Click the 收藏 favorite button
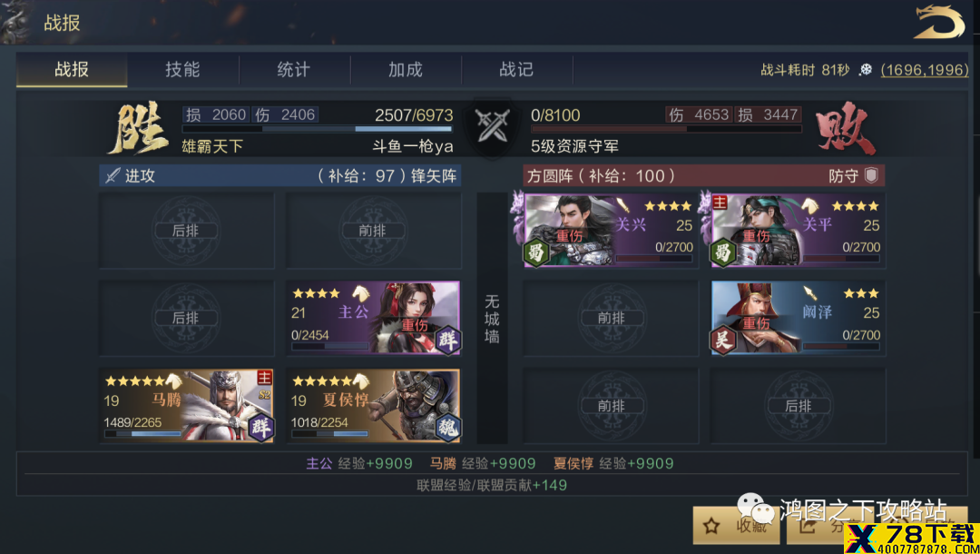This screenshot has width=980, height=554. pyautogui.click(x=736, y=526)
